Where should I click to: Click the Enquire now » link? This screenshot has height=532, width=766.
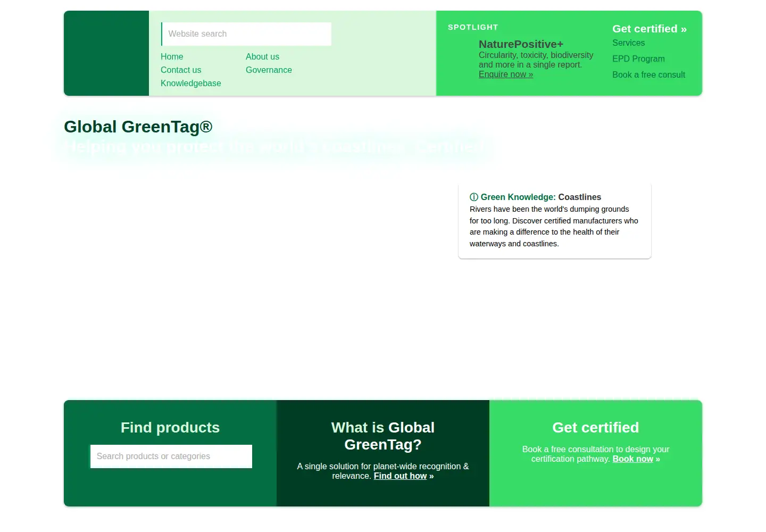click(506, 74)
